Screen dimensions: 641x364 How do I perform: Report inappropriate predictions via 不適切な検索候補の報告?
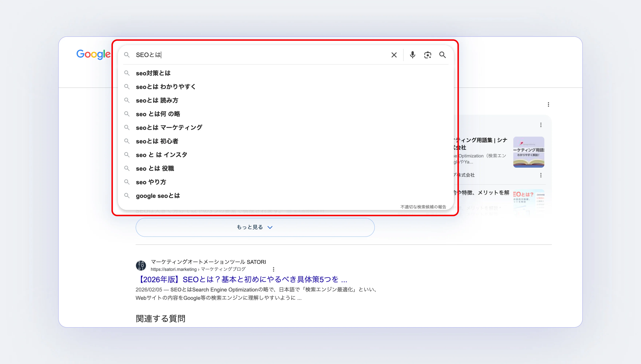423,207
